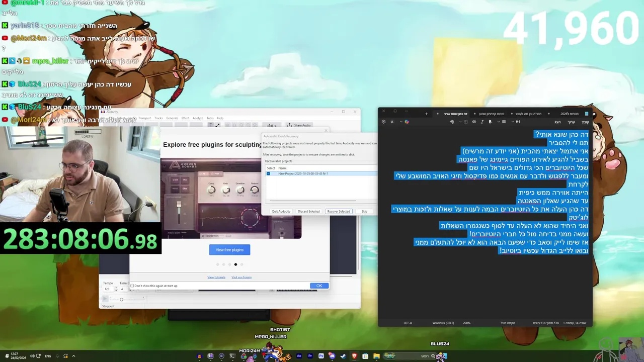The image size is (644, 362).
Task: Expand list style dropdown arrow in Notepad
Action: click(x=498, y=122)
